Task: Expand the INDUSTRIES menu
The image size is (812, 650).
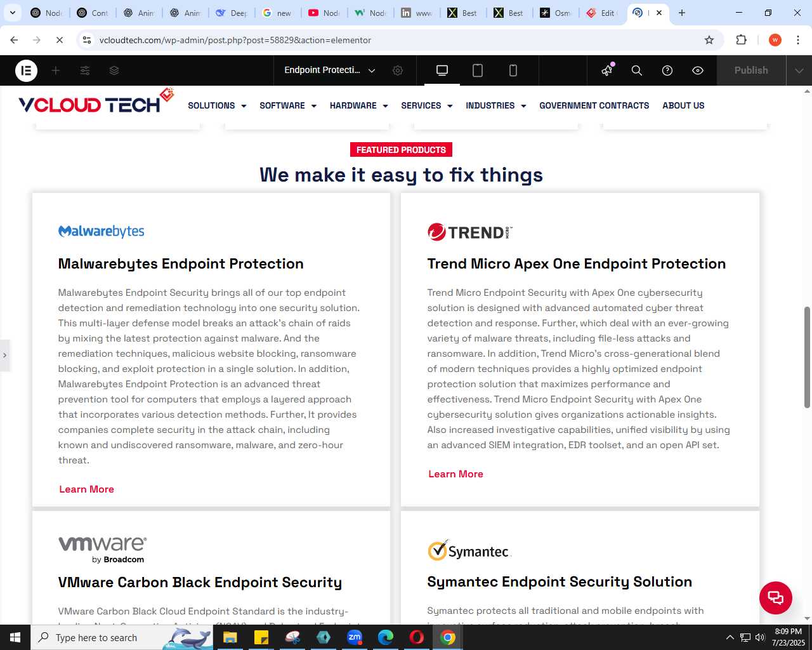Action: click(x=496, y=105)
